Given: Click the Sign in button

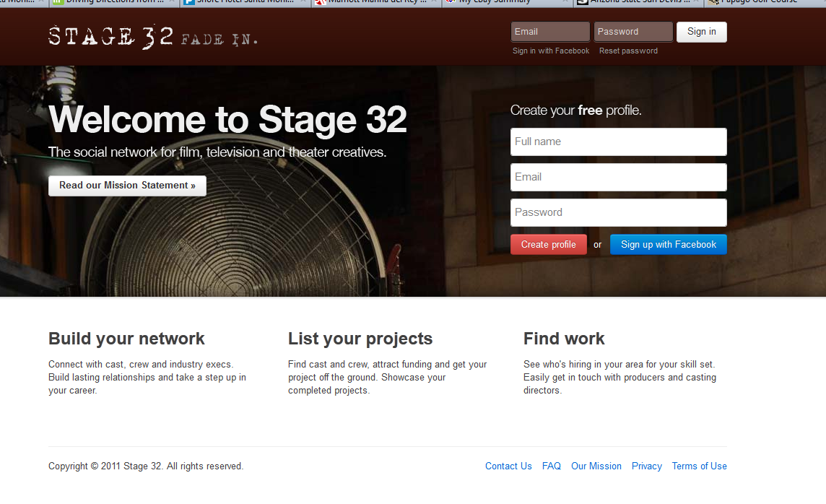Looking at the screenshot, I should click(x=701, y=32).
